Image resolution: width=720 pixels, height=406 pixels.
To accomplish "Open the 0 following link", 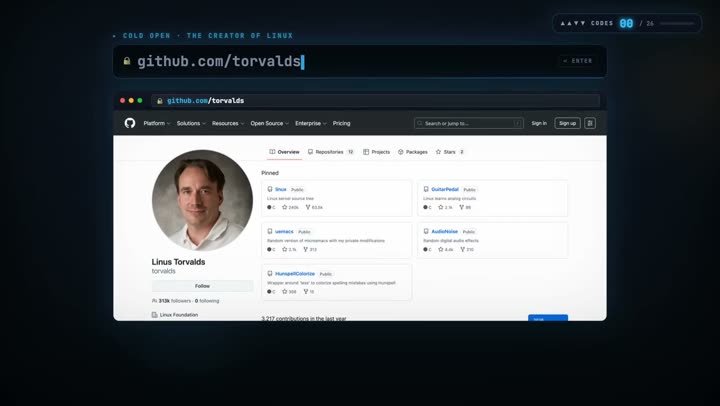I will click(x=207, y=301).
